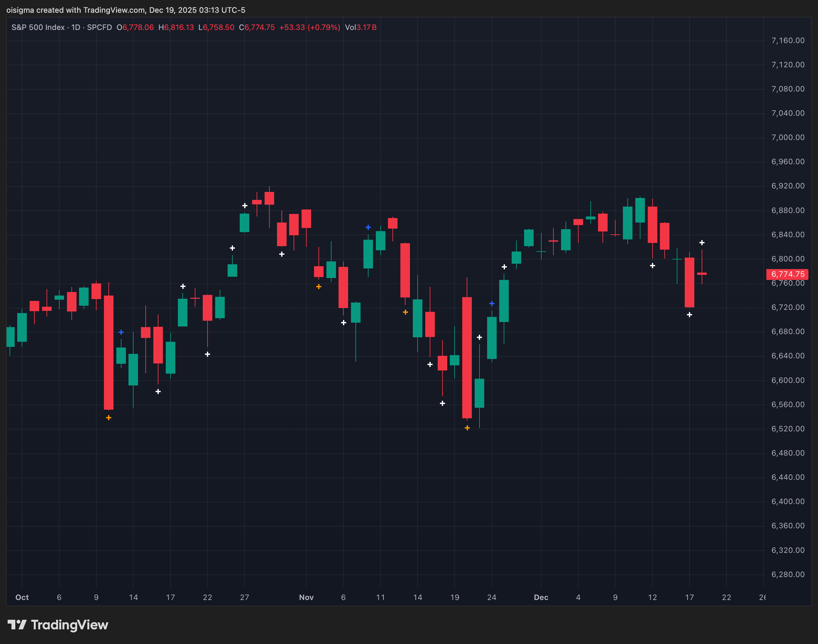Click the white plus marker below the Dec 17 candle

(689, 314)
